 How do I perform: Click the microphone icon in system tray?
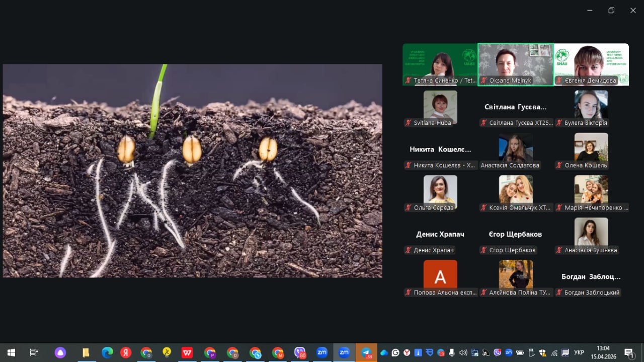[452, 353]
